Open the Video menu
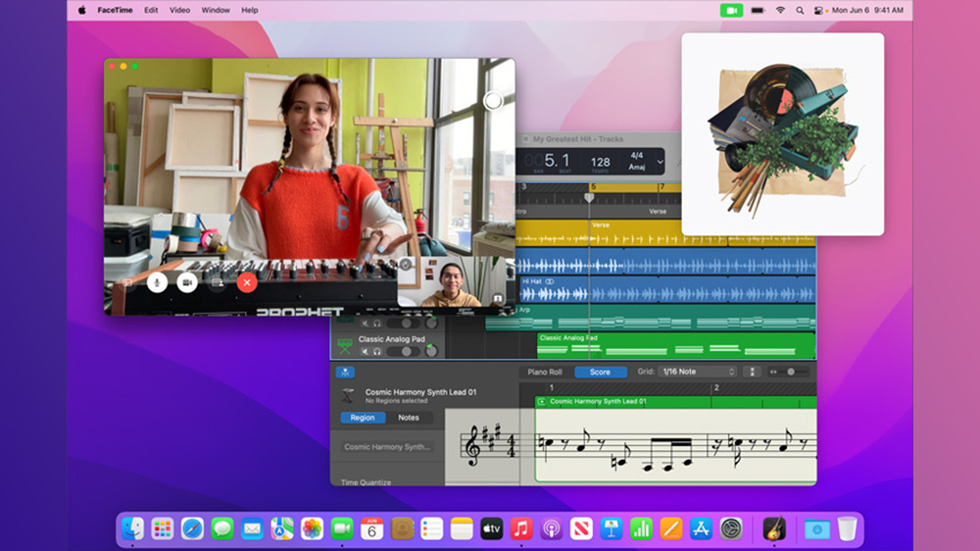This screenshot has width=980, height=551. (179, 10)
